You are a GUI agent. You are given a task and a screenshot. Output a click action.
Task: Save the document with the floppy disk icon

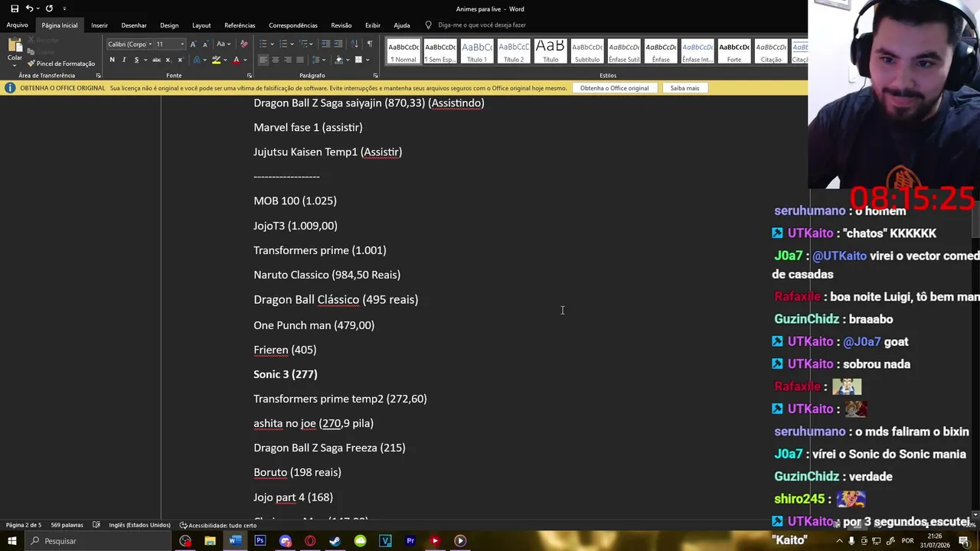click(15, 8)
